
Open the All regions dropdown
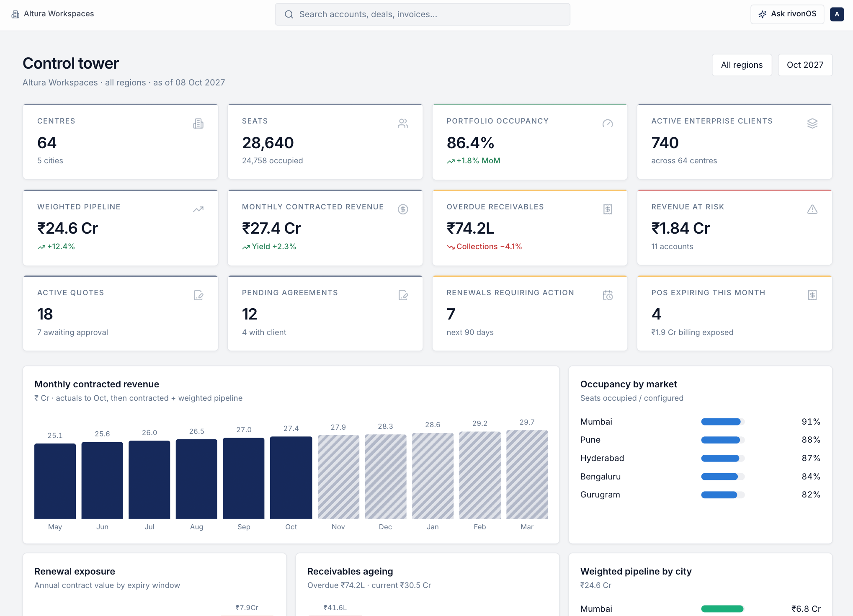pos(742,65)
